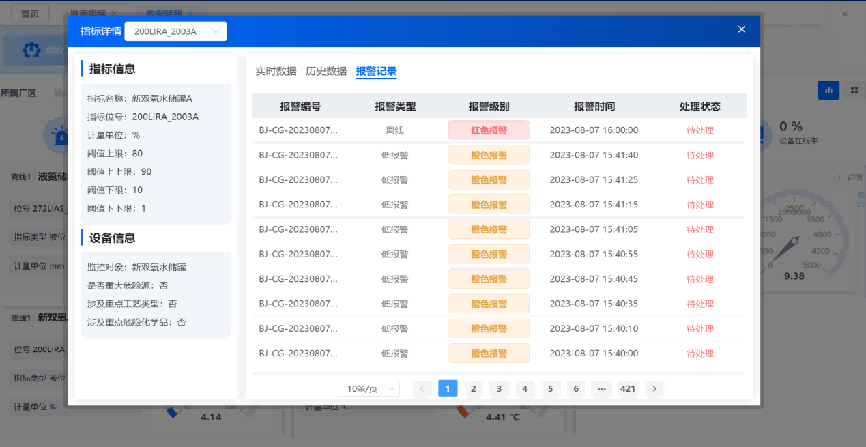Click 低报警 type in the 15:41:25 row
Viewport: 866px width, 447px height.
(395, 180)
